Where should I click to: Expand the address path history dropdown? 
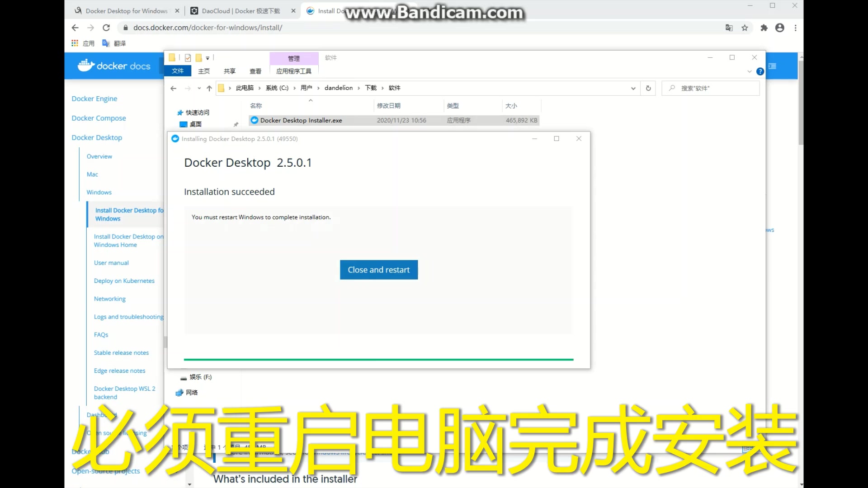click(633, 88)
